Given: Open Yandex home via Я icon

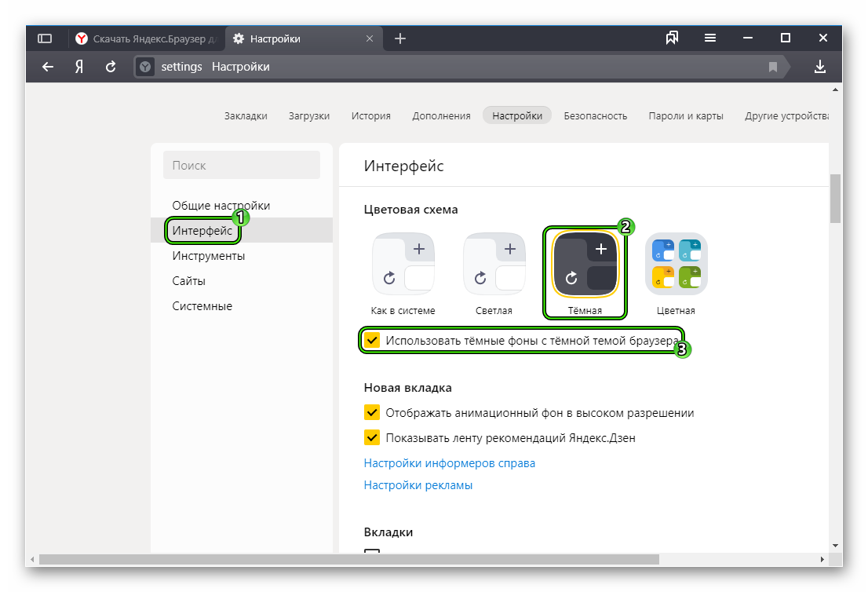Looking at the screenshot, I should [x=79, y=67].
